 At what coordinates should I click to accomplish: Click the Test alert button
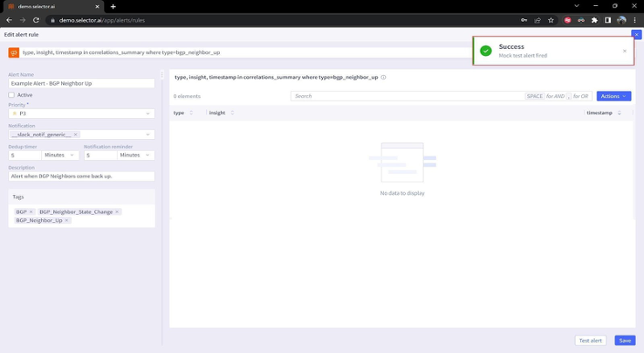point(590,341)
